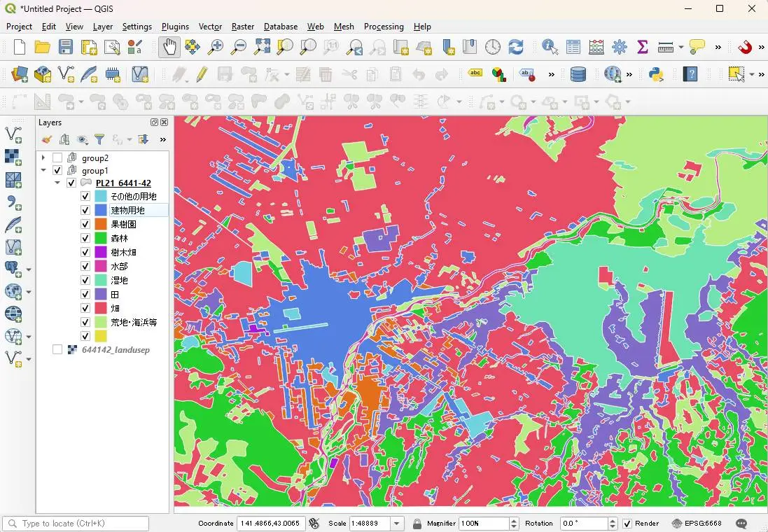The image size is (768, 532).
Task: Click the Statistical Summary sigma icon
Action: [642, 47]
